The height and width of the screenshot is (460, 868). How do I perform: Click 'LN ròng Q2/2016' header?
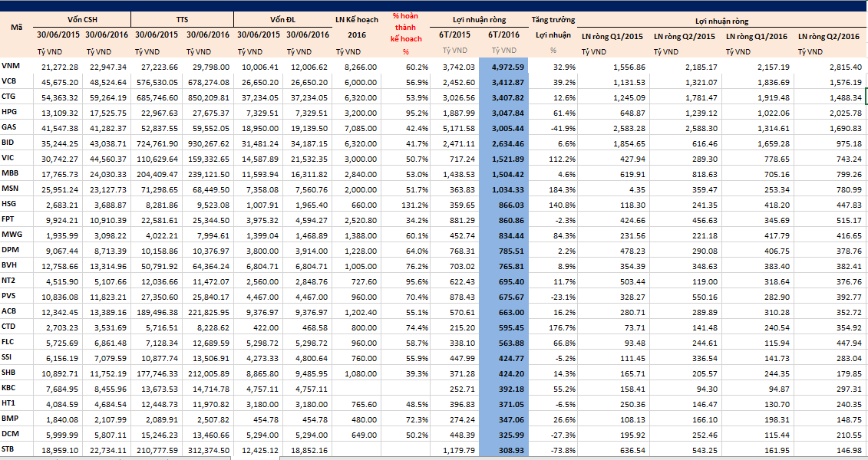pos(829,37)
